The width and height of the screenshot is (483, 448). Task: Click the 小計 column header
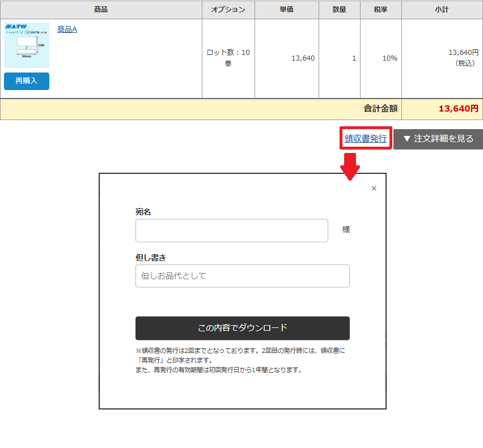pos(442,10)
